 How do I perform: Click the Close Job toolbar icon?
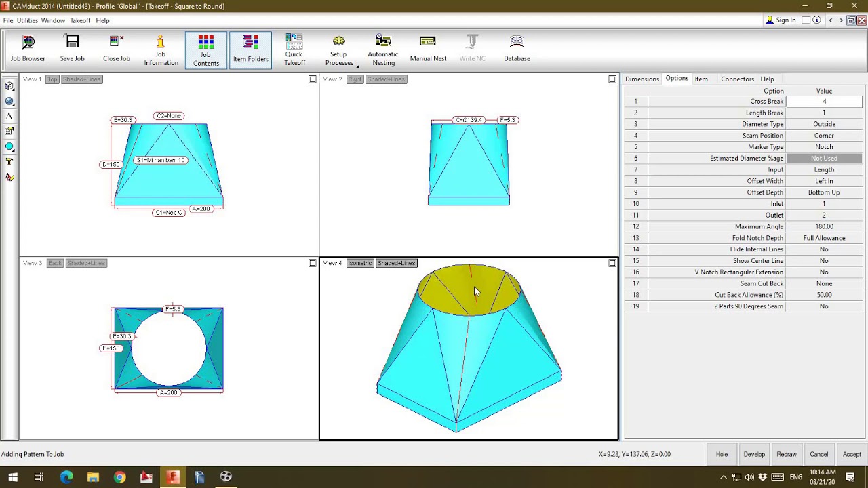(x=117, y=49)
